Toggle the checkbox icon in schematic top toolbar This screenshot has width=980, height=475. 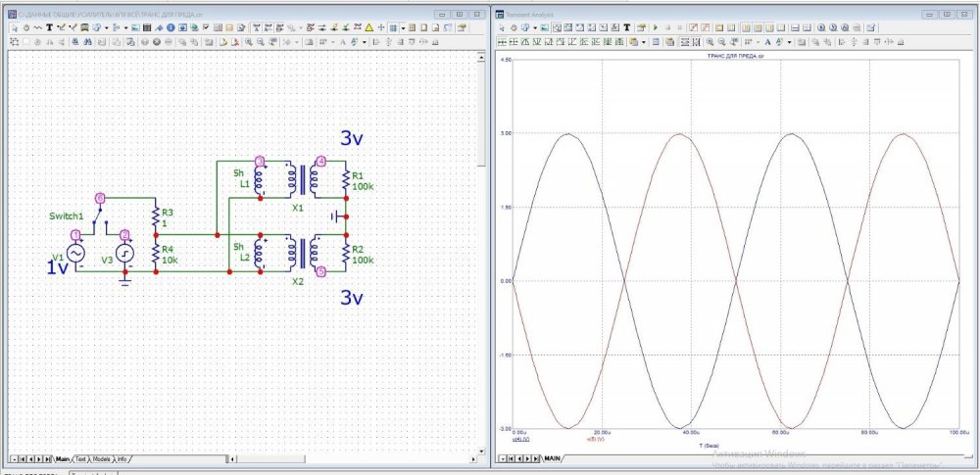click(206, 28)
